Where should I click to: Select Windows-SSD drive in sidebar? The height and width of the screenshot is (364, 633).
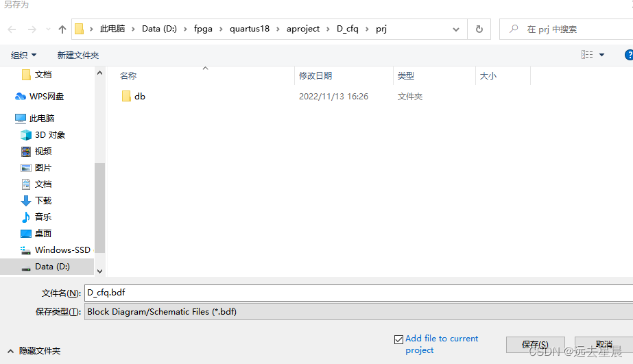point(62,250)
